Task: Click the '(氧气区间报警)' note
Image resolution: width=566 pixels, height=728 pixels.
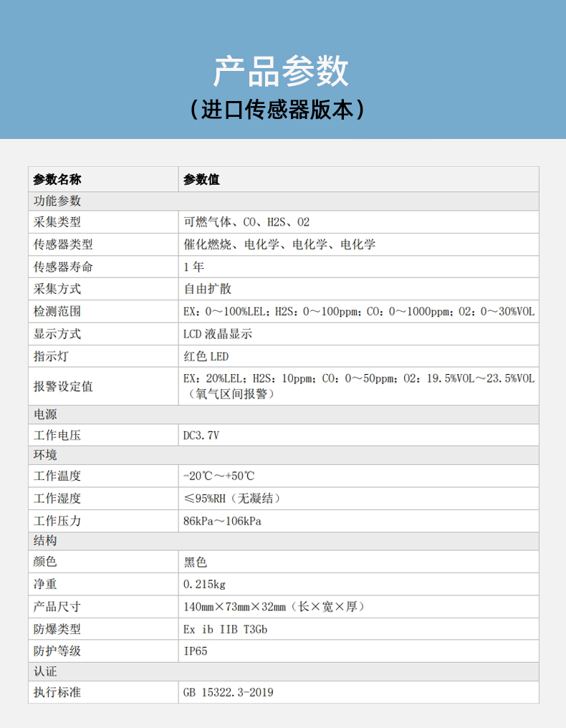Action: coord(231,393)
